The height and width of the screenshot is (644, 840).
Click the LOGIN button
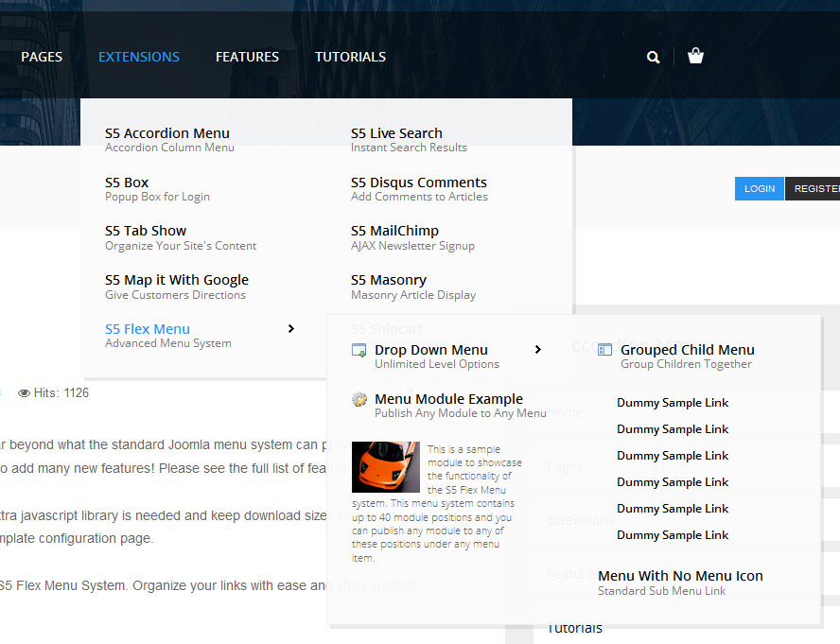pos(760,188)
